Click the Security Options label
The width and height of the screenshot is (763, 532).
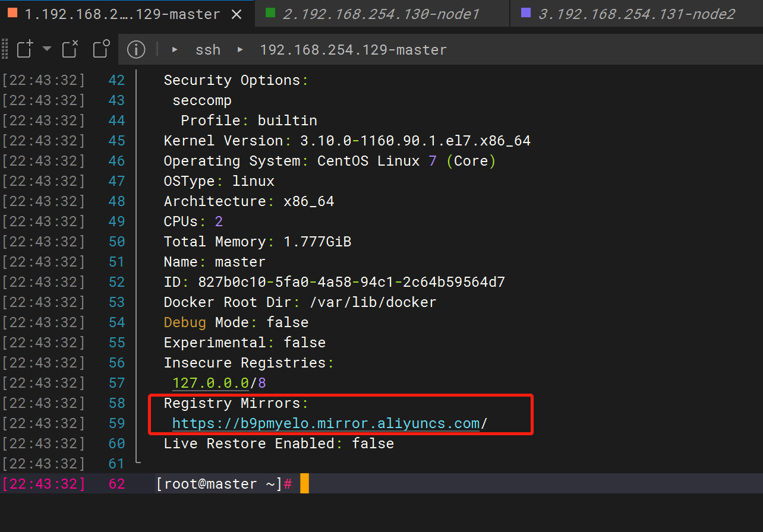[236, 80]
